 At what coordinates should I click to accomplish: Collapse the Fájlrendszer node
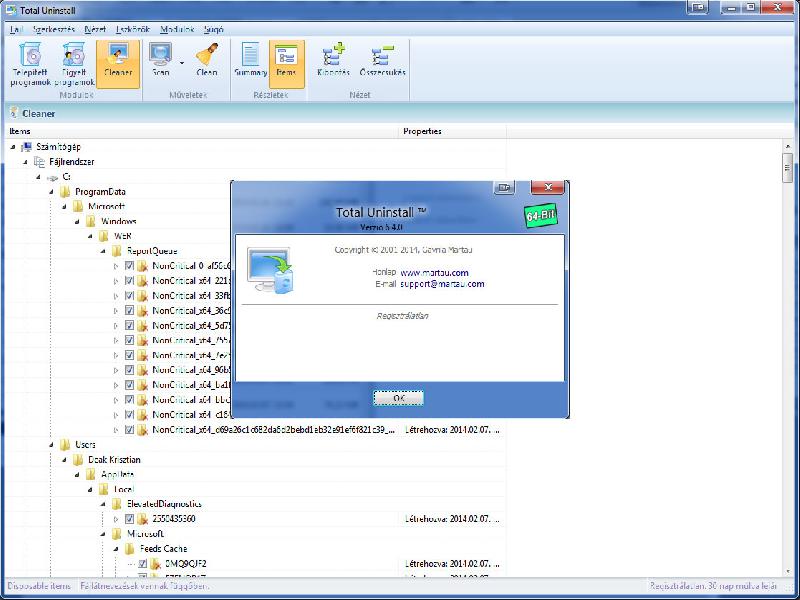click(26, 162)
